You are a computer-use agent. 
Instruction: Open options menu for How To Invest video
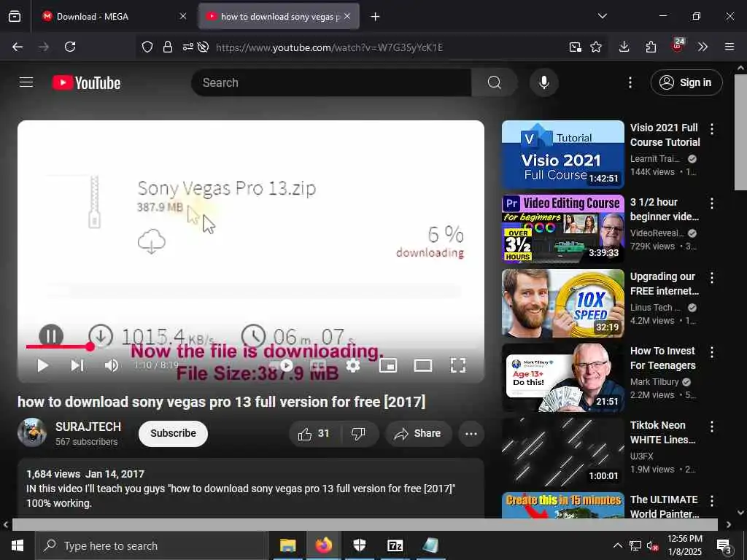click(712, 352)
